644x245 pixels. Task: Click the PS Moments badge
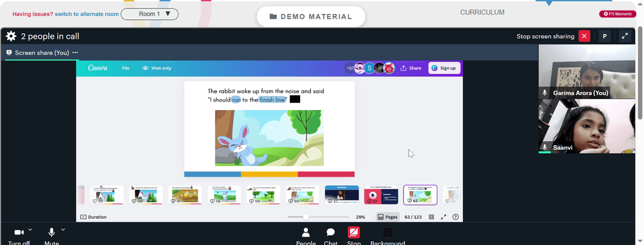click(x=618, y=14)
